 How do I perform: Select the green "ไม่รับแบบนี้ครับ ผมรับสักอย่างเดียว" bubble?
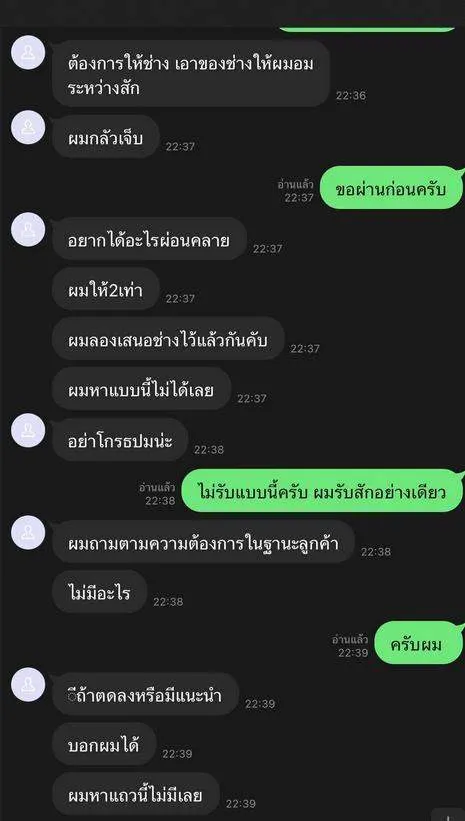[x=323, y=491]
